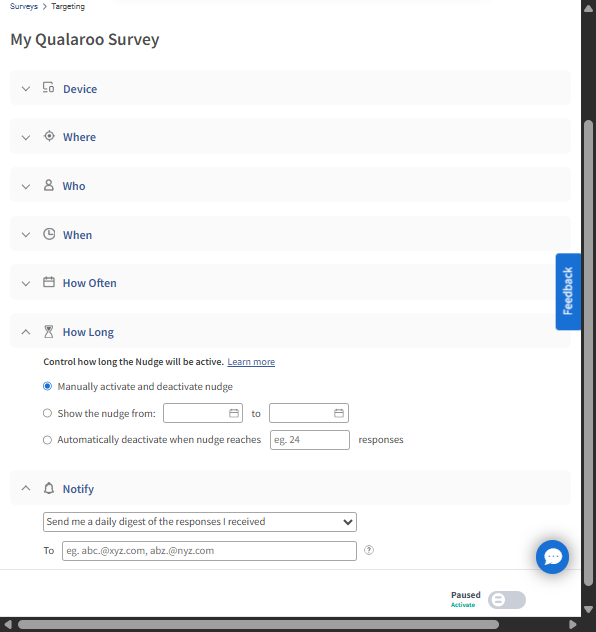Collapse the How Long section chevron
This screenshot has width=596, height=632.
pos(26,332)
